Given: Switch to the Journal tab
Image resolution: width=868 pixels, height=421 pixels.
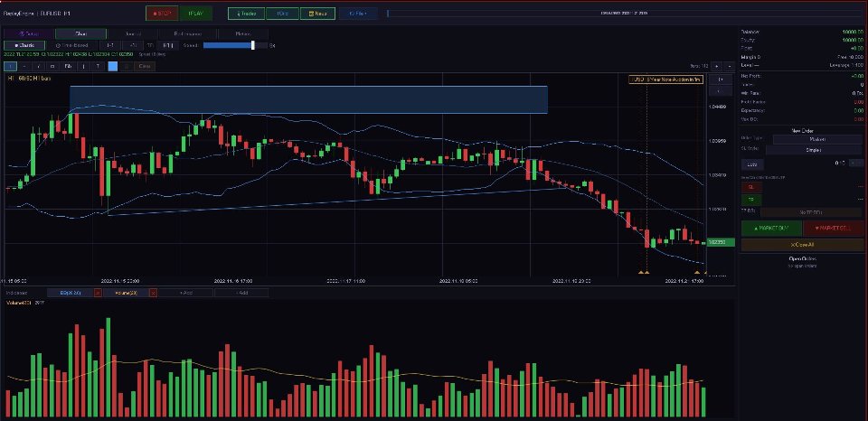Looking at the screenshot, I should click(134, 33).
